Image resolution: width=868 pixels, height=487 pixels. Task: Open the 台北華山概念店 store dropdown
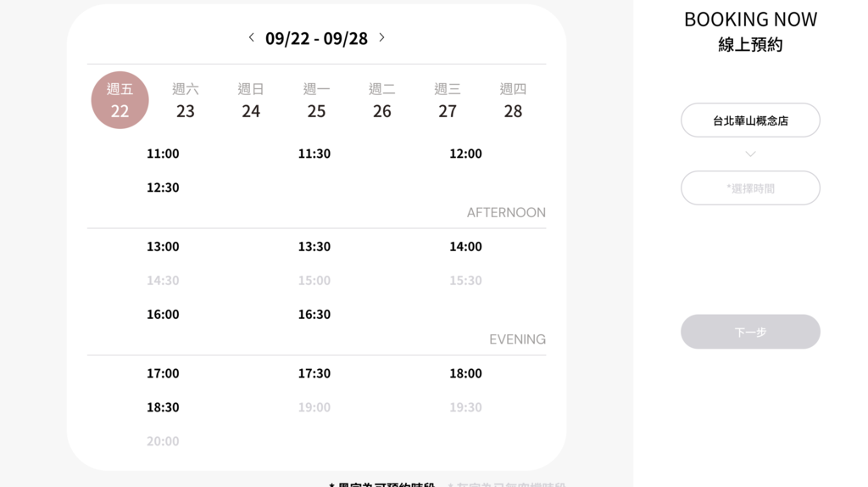750,120
